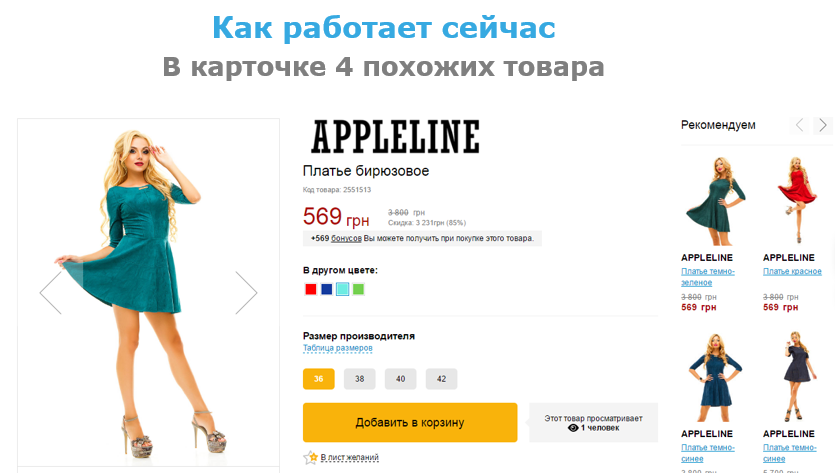Image resolution: width=835 pixels, height=476 pixels.
Task: Open Платье красное recommended product link
Action: [792, 272]
